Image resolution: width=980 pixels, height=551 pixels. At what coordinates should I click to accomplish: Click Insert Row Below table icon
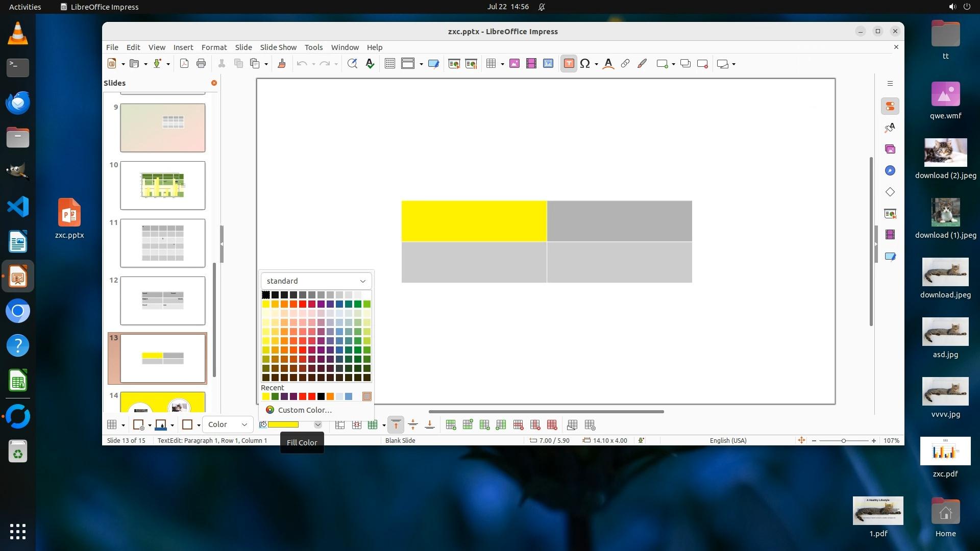pyautogui.click(x=468, y=424)
